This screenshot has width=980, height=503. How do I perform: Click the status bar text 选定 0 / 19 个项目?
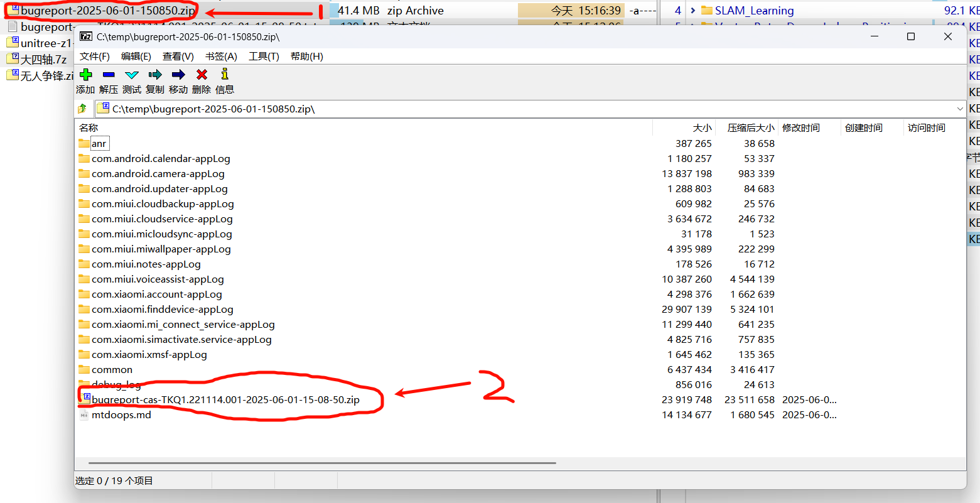tap(114, 480)
